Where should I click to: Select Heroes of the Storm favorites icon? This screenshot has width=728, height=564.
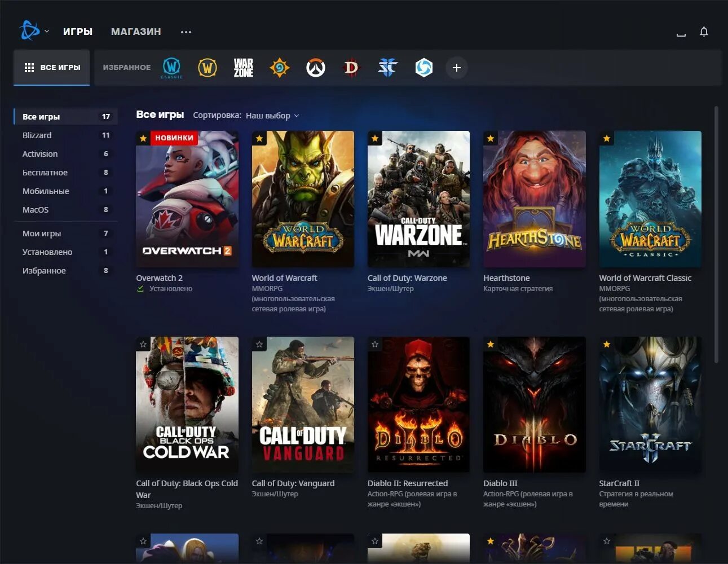(x=423, y=68)
